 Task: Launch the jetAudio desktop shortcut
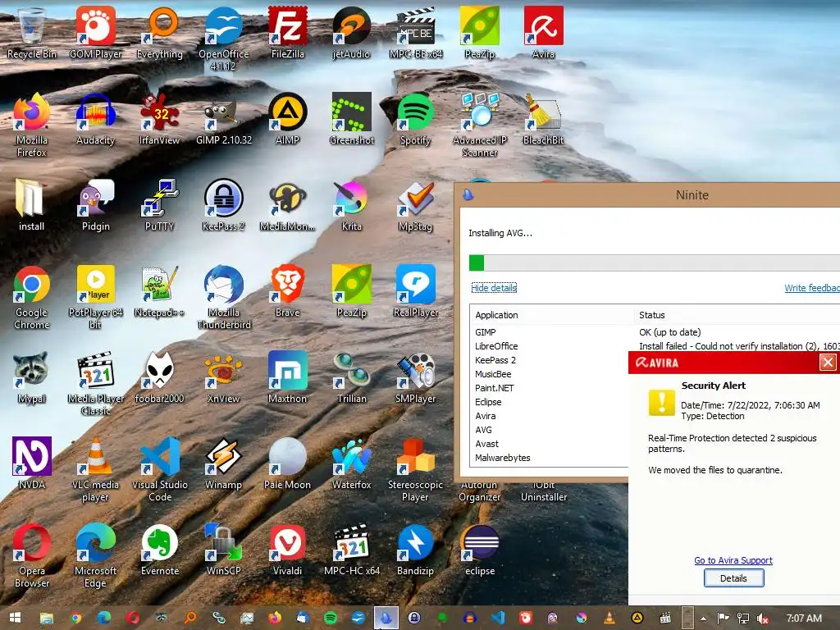(351, 32)
